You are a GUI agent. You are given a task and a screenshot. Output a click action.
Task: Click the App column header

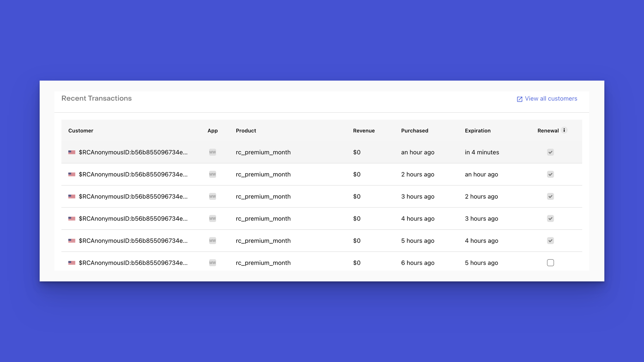coord(213,131)
